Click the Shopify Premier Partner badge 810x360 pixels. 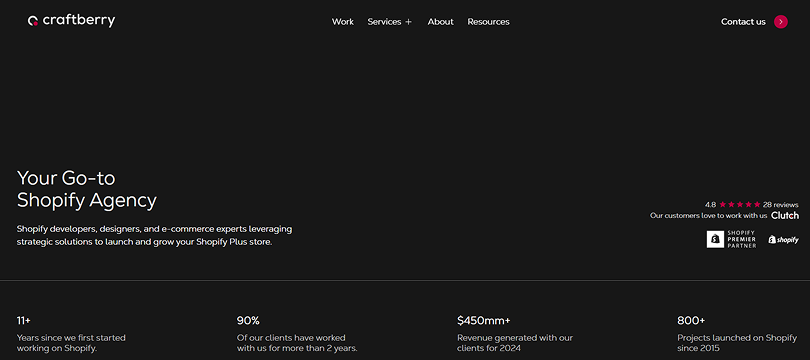[731, 239]
